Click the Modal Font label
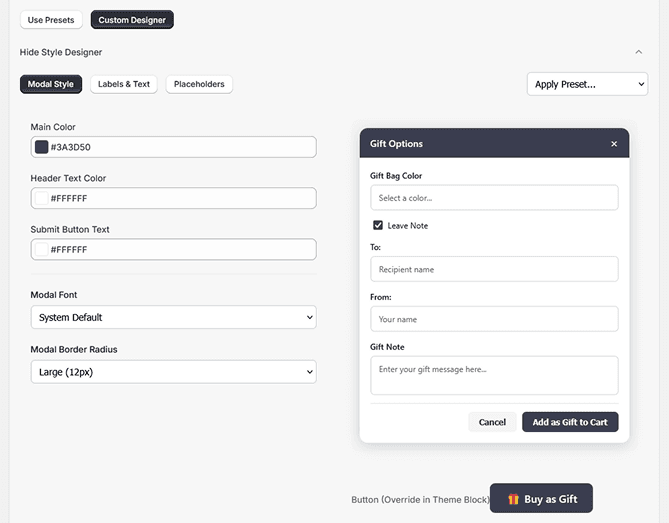 tap(54, 295)
